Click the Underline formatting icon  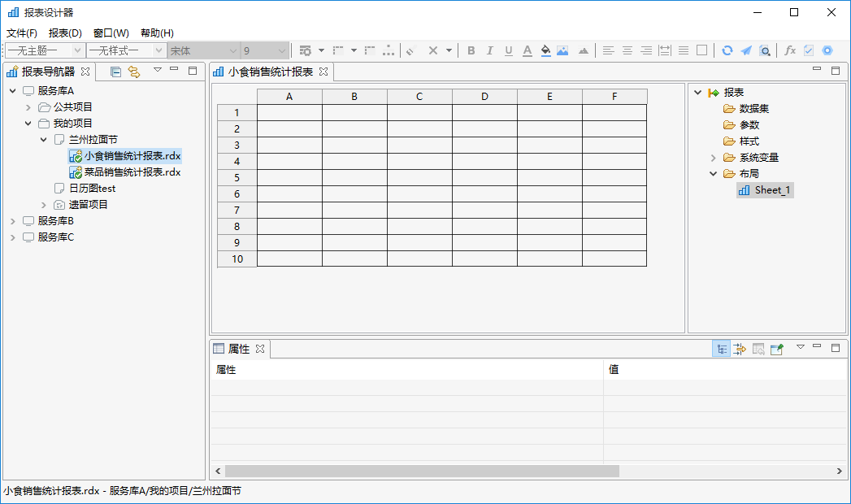click(509, 50)
